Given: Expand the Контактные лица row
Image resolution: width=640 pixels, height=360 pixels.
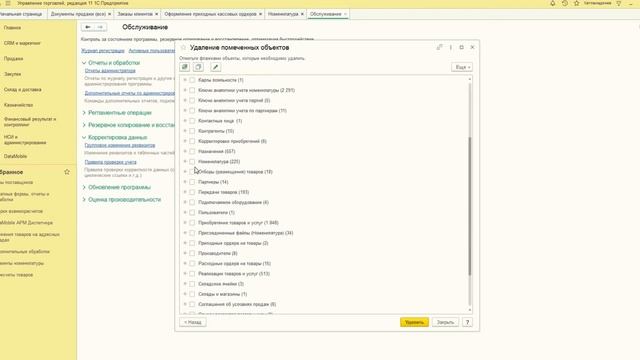Looking at the screenshot, I should [185, 121].
